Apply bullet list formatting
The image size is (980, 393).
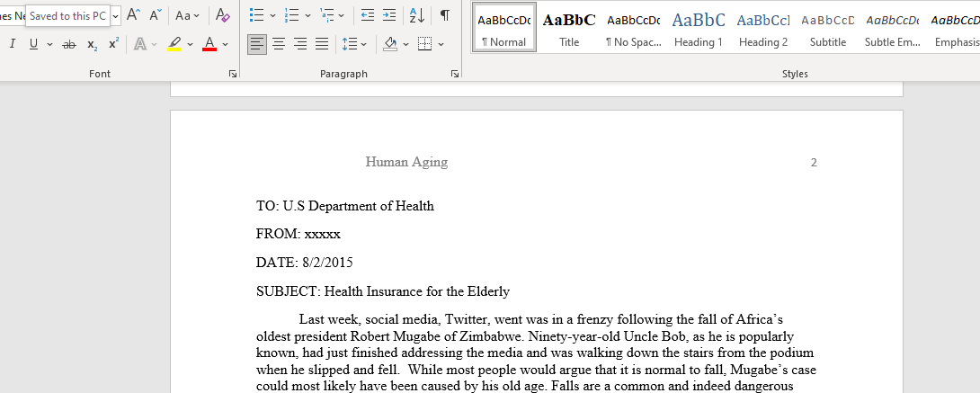click(x=255, y=15)
